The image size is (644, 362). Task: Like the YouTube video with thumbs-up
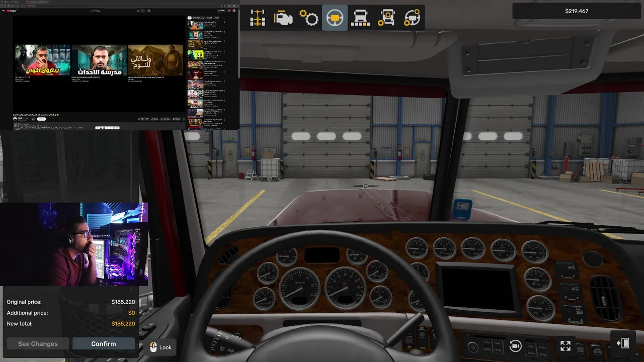(x=141, y=119)
